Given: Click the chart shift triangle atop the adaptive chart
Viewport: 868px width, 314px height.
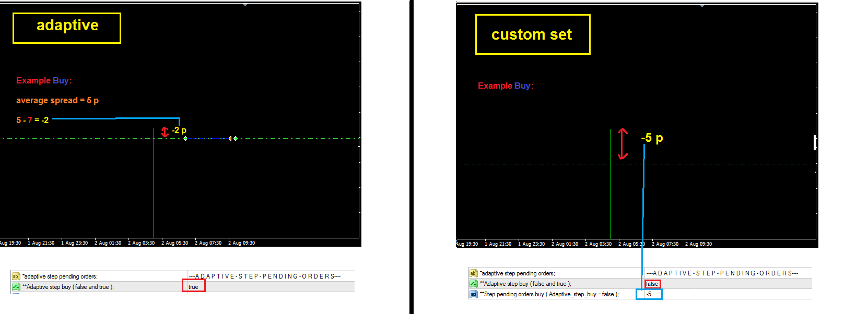Looking at the screenshot, I should 245,5.
